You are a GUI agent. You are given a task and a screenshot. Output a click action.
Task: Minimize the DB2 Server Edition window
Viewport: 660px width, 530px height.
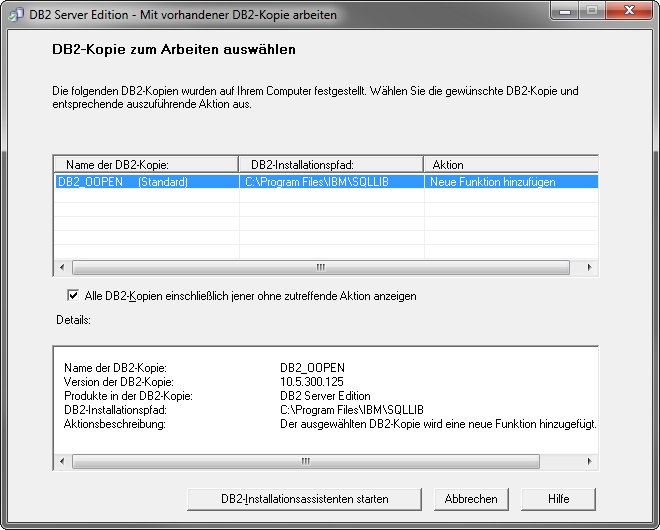coord(565,11)
